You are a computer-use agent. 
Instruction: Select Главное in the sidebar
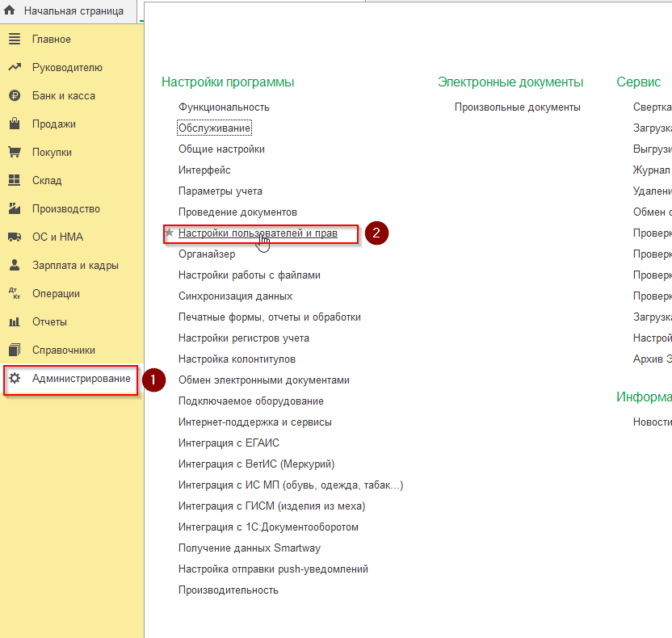52,40
